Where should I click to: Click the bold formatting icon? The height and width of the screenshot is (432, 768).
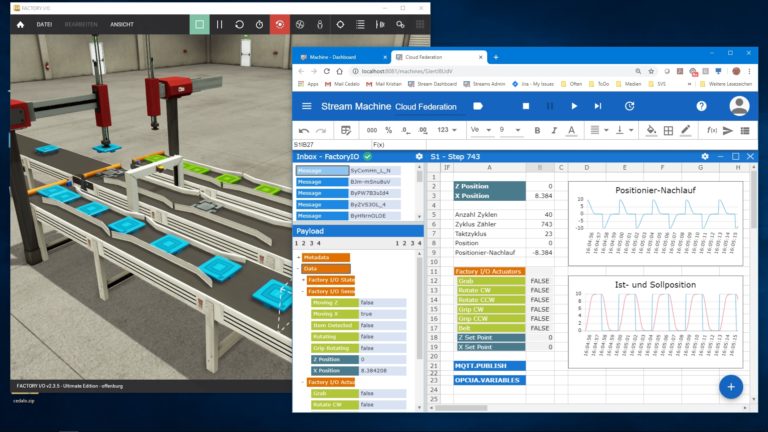(x=537, y=130)
